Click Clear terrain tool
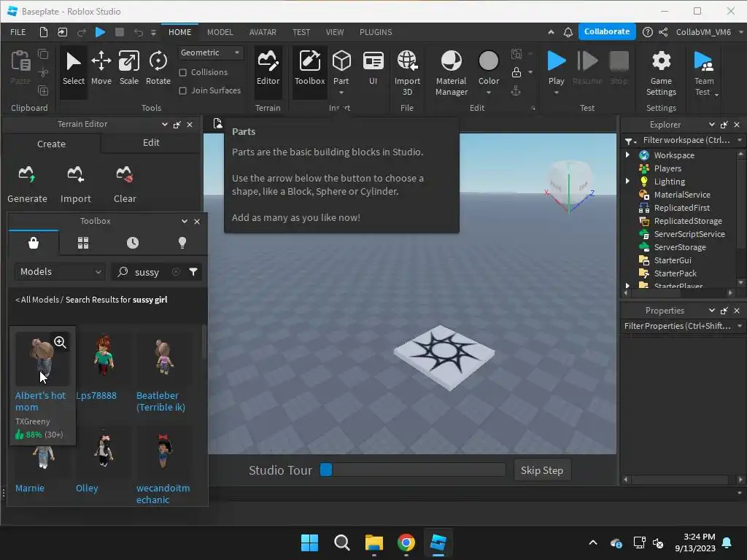This screenshot has height=560, width=747. [x=125, y=184]
